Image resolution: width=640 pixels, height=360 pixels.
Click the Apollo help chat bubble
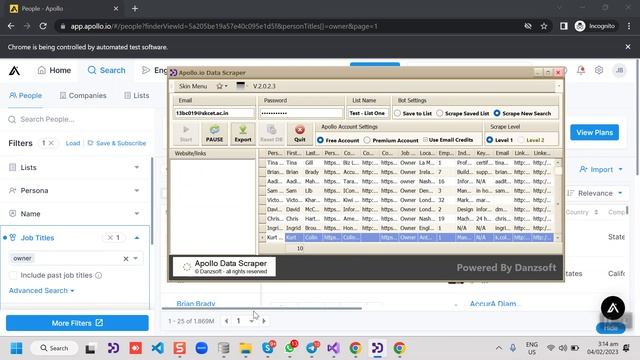click(613, 308)
